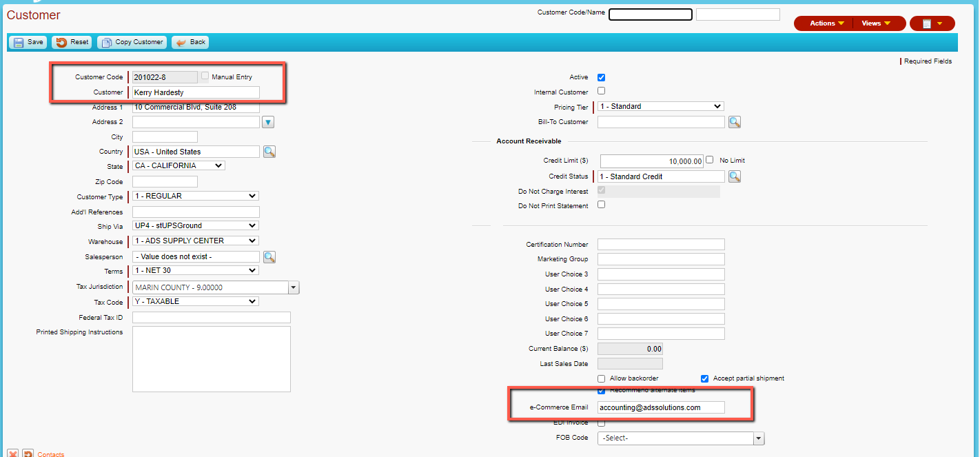Open Credit Status lookup magnifier
This screenshot has height=457, width=980.
735,176
